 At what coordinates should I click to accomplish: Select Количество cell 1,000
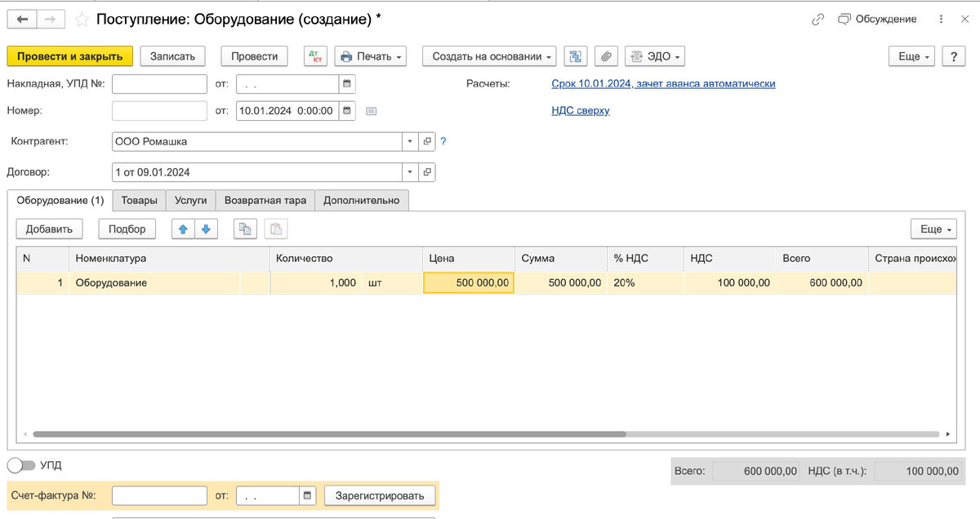coord(315,283)
